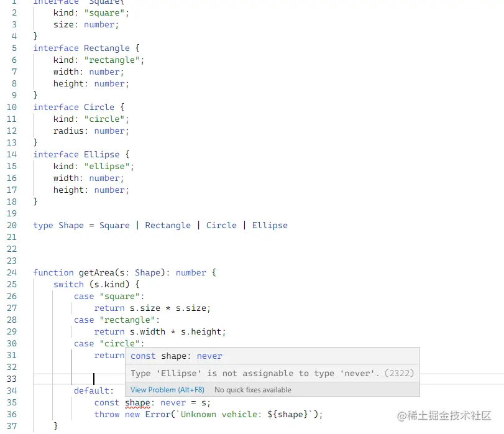504x434 pixels.
Task: Click the 'never' type annotation on line 35
Action: [x=173, y=402]
